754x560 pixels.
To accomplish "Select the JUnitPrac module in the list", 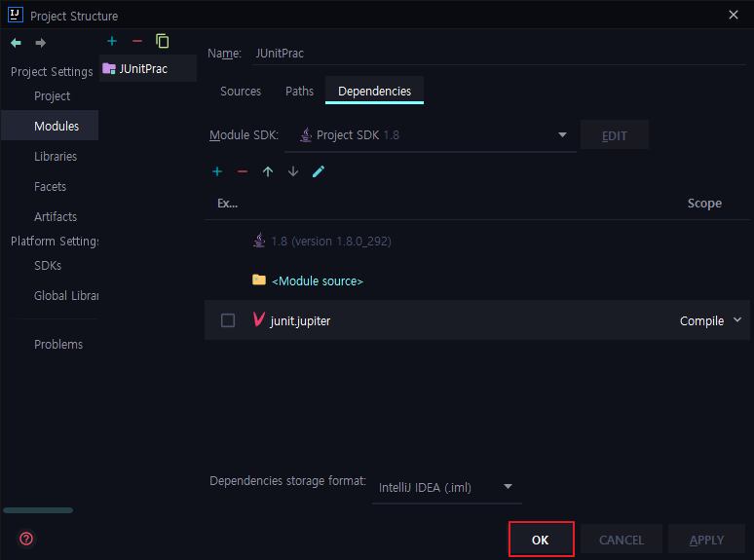I will tap(148, 69).
